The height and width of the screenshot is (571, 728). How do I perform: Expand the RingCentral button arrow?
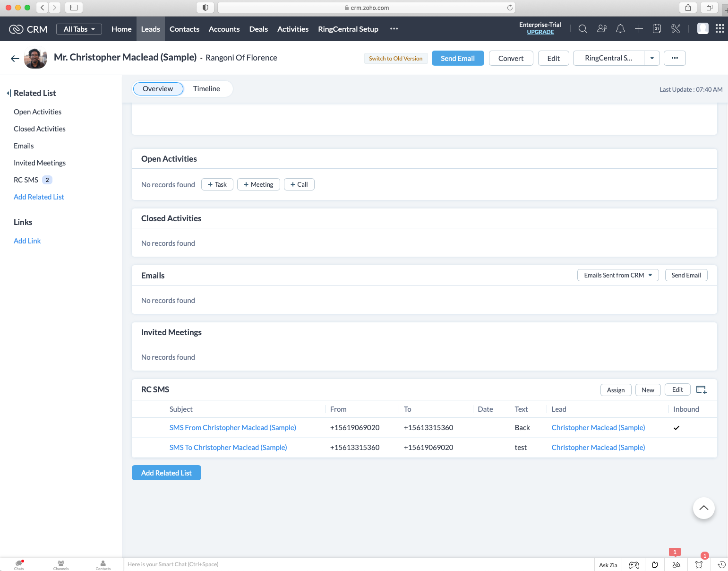coord(652,58)
